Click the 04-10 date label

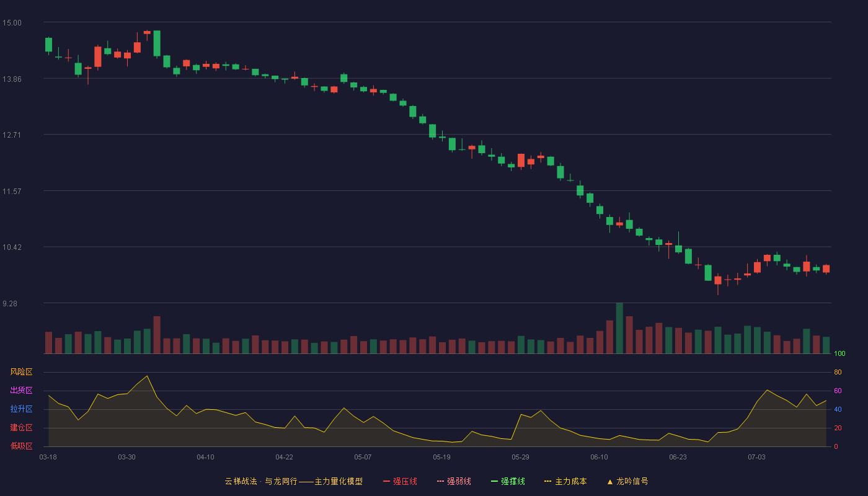(x=205, y=457)
